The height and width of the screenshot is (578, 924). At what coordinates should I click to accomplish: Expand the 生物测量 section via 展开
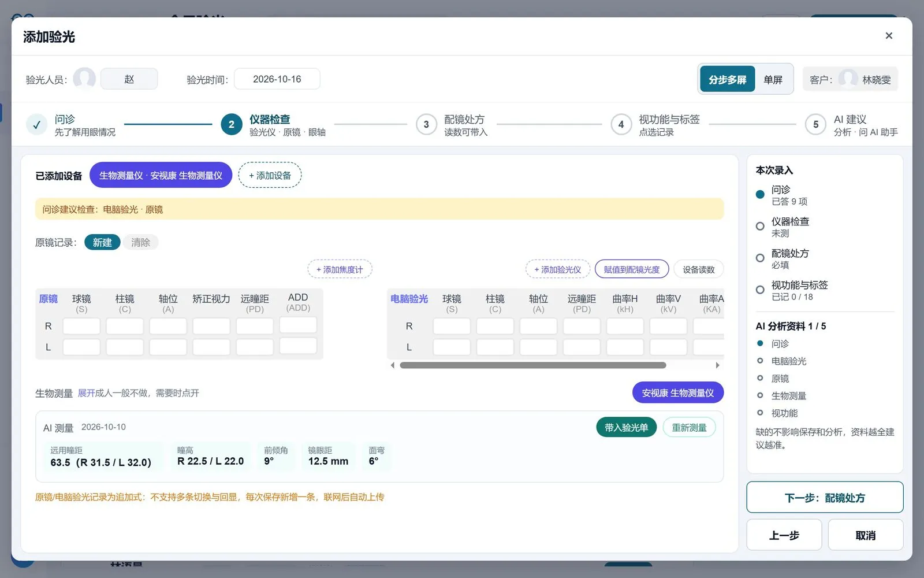[x=86, y=393]
